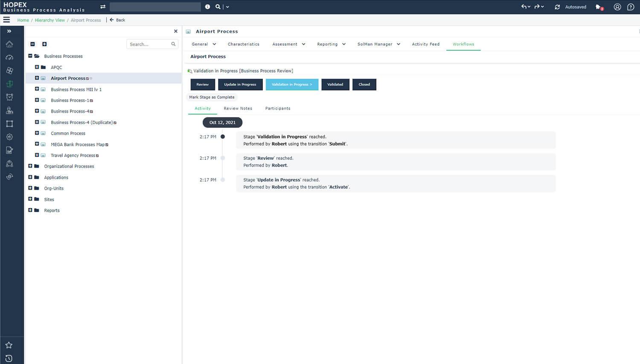Screen dimensions: 640x364
Task: Click the redo arrow in header
Action: point(537,7)
